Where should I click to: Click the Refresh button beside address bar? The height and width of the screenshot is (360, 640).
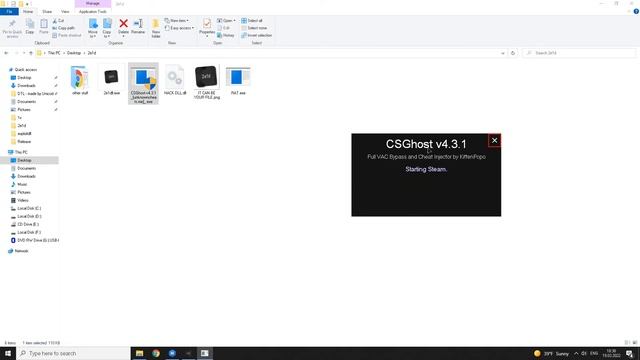pos(513,53)
